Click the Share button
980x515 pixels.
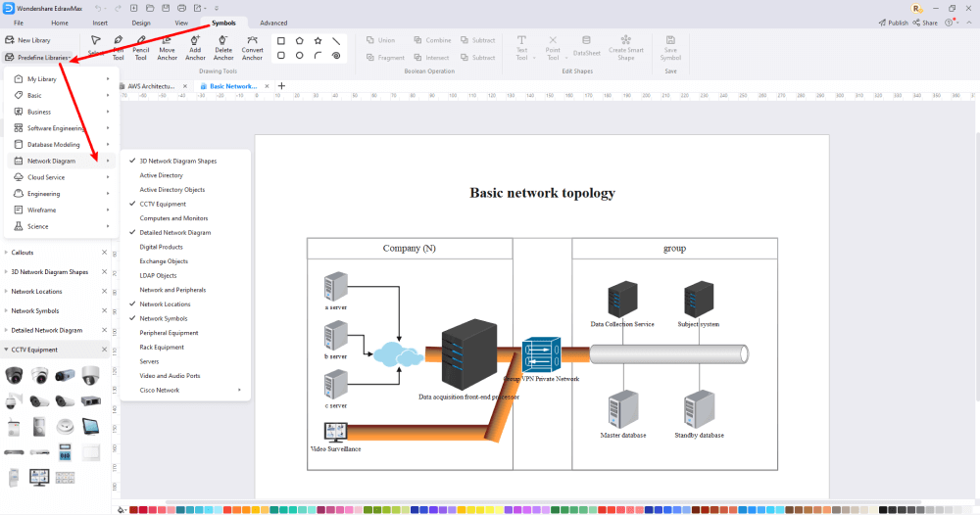[x=926, y=23]
